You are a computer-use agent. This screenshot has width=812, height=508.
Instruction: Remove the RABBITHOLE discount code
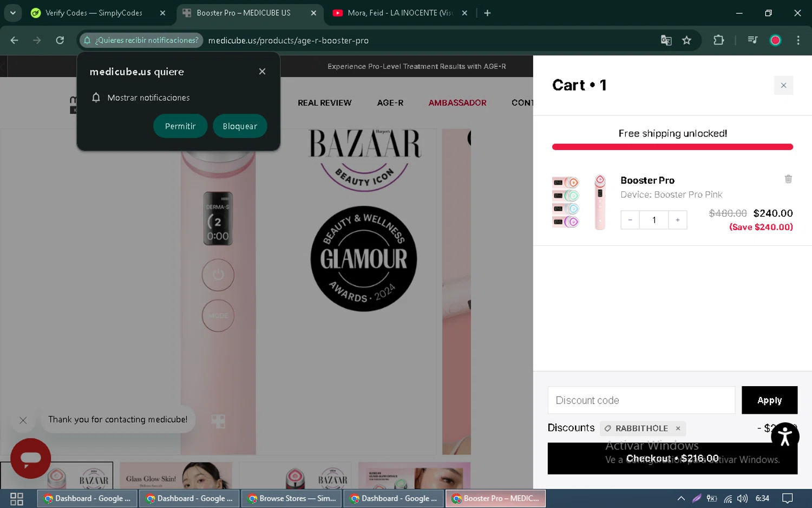(678, 428)
